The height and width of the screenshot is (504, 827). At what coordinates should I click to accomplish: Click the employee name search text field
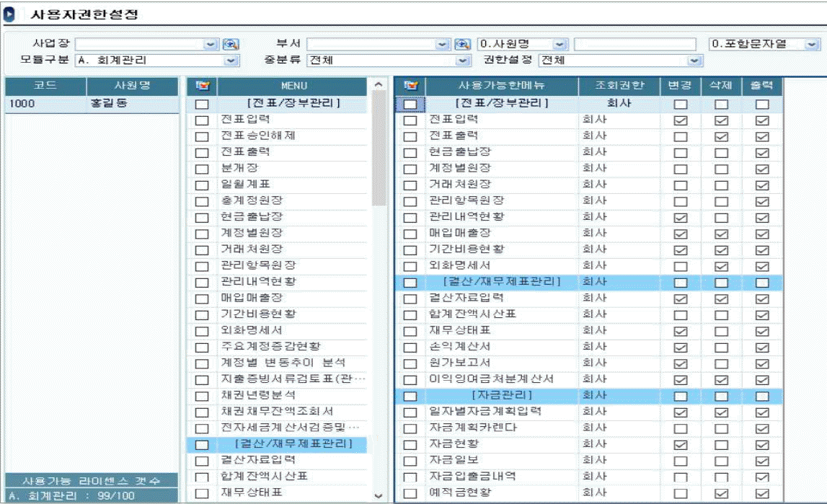[x=634, y=45]
